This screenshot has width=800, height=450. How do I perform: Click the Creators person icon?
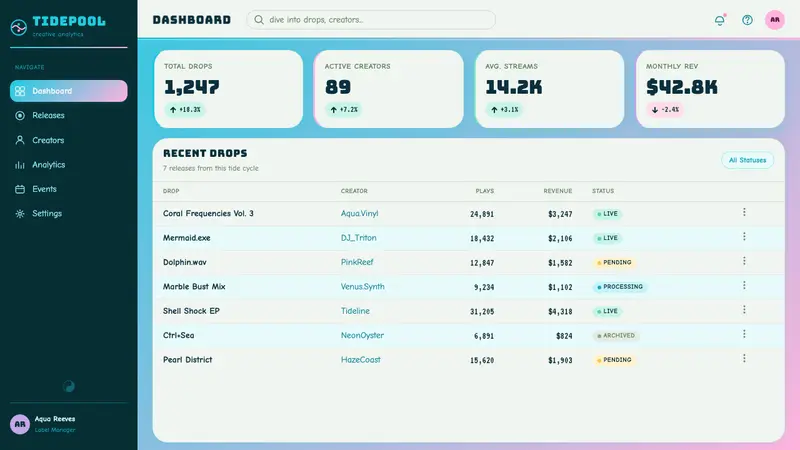pyautogui.click(x=20, y=140)
